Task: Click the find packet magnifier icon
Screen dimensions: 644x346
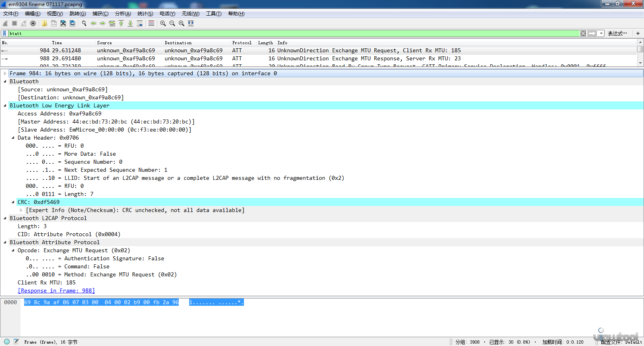Action: coord(84,23)
